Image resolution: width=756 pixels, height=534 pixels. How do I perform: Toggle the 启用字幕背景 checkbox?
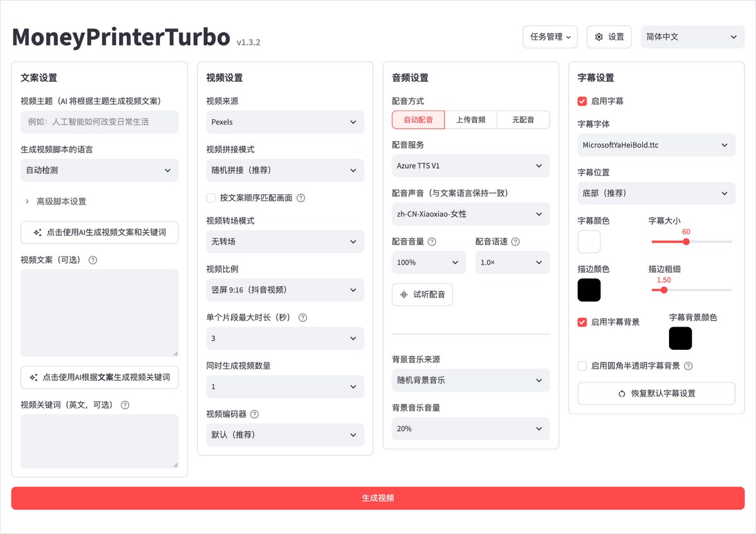pos(583,322)
